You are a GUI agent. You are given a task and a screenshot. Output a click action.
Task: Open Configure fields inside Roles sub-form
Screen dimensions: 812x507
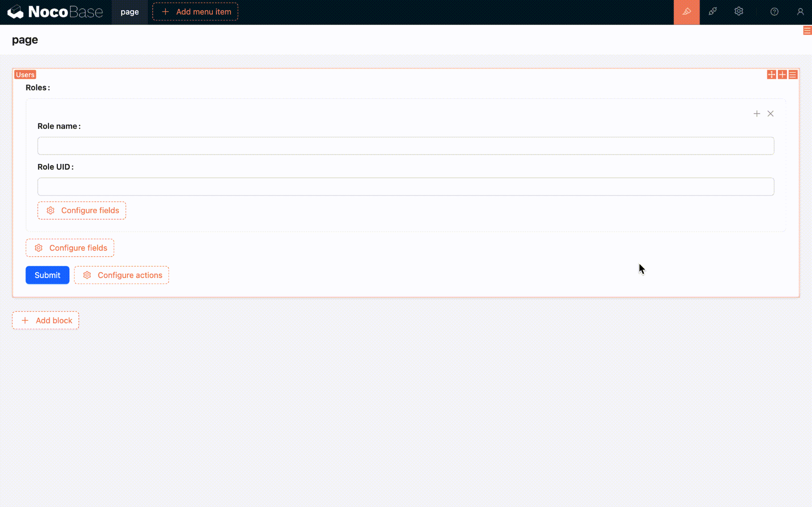pyautogui.click(x=82, y=211)
